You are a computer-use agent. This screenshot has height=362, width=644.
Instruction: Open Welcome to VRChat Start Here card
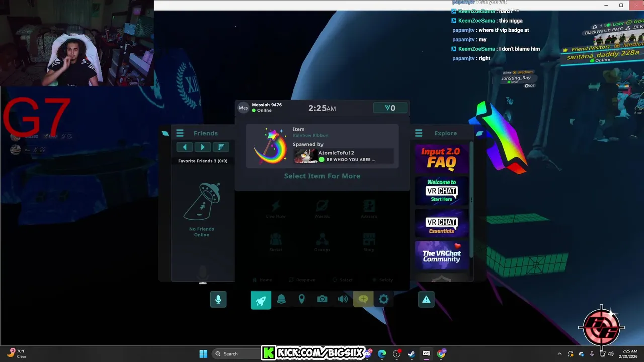[x=442, y=191]
